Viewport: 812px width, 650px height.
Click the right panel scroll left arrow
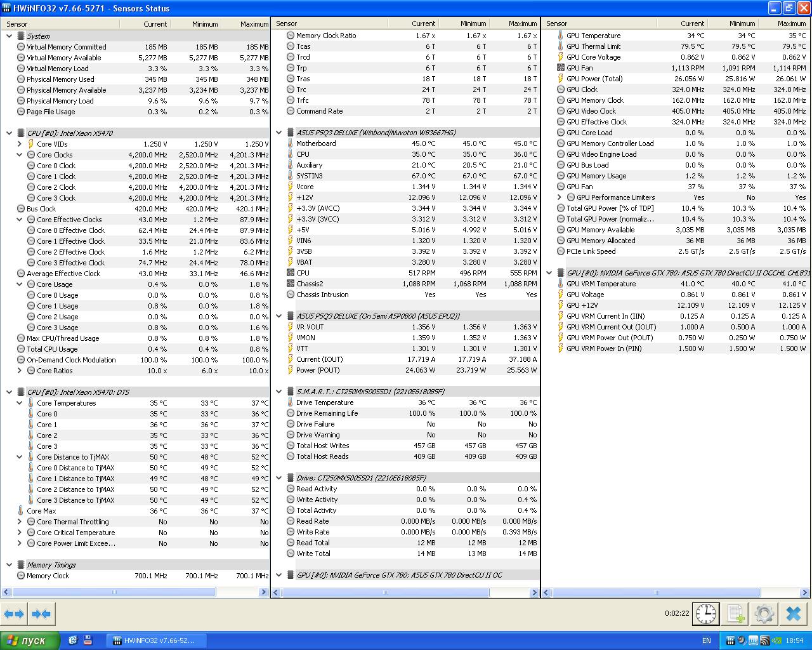coord(546,593)
